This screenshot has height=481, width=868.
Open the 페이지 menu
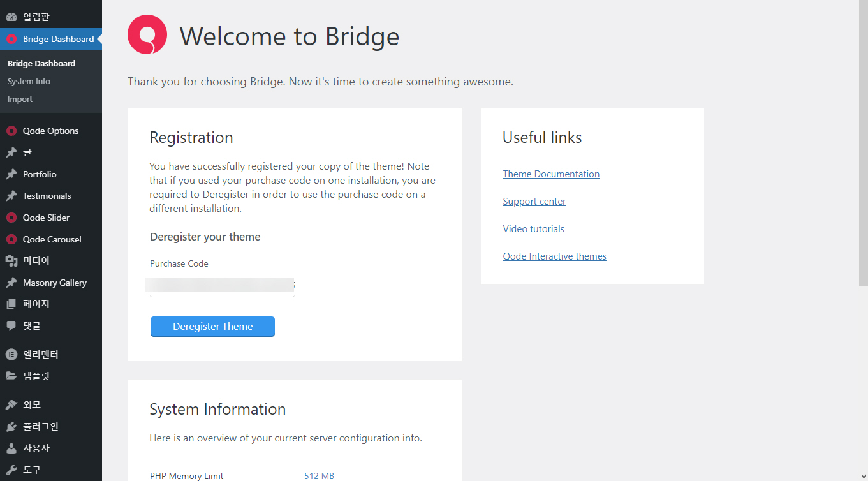click(x=51, y=304)
